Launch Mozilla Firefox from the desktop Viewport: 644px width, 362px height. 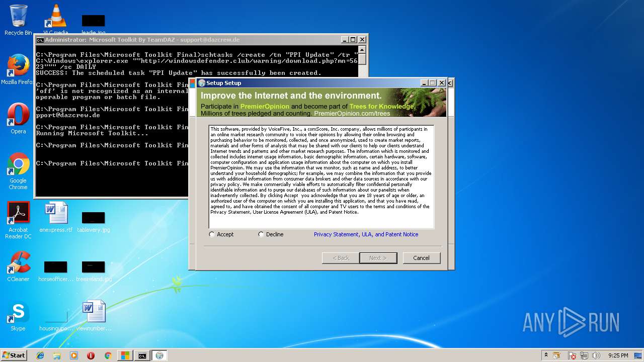tap(18, 68)
